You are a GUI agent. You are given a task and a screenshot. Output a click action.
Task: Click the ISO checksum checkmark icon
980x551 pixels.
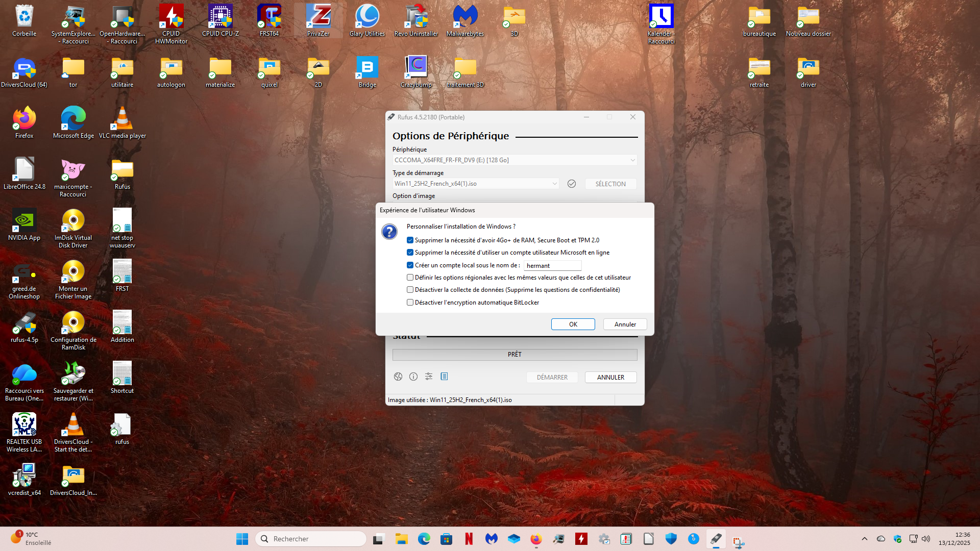pos(572,184)
